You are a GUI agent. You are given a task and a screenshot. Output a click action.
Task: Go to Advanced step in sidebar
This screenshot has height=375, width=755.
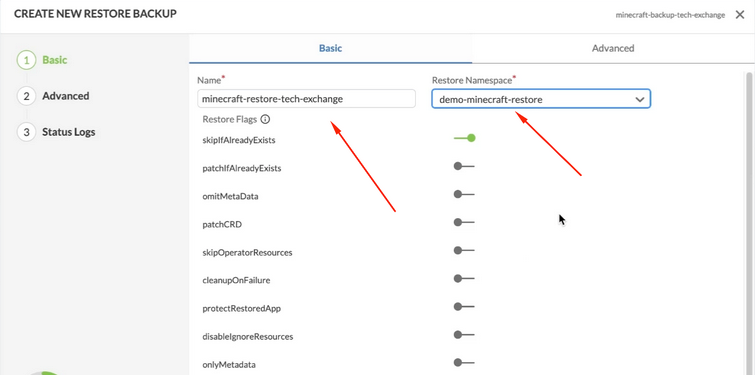coord(65,96)
